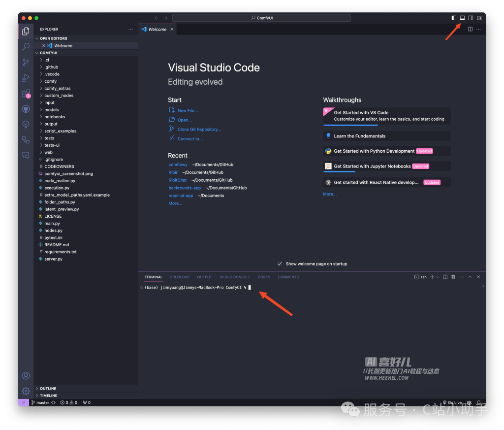The width and height of the screenshot is (504, 430).
Task: Click the New File link
Action: tap(188, 111)
